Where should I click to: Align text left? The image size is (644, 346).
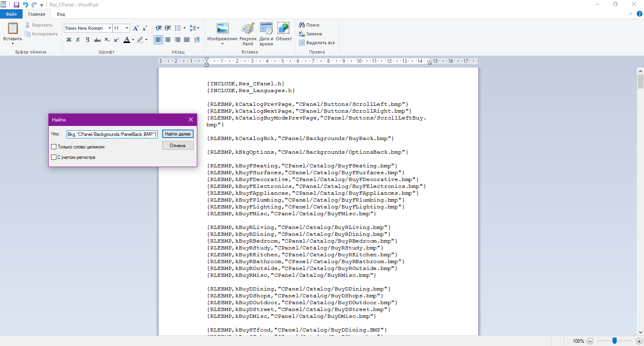tap(159, 39)
